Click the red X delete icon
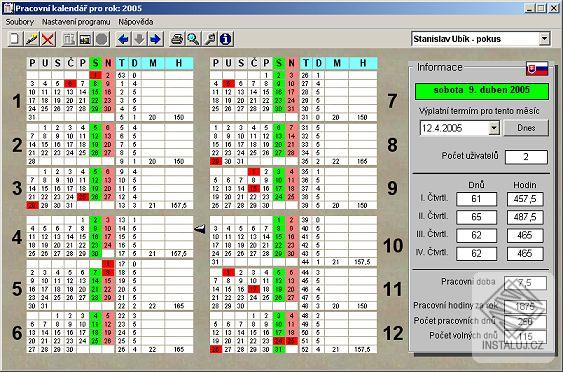Image resolution: width=563 pixels, height=372 pixels. [48, 39]
